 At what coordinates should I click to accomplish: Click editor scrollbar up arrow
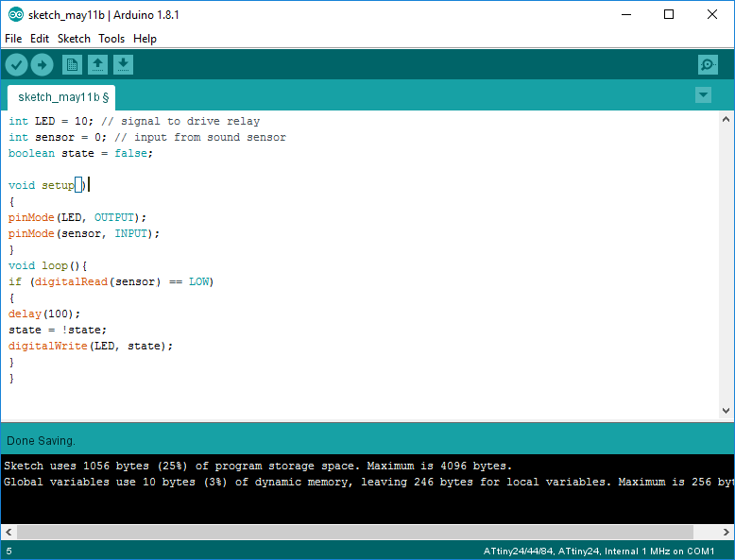click(726, 120)
